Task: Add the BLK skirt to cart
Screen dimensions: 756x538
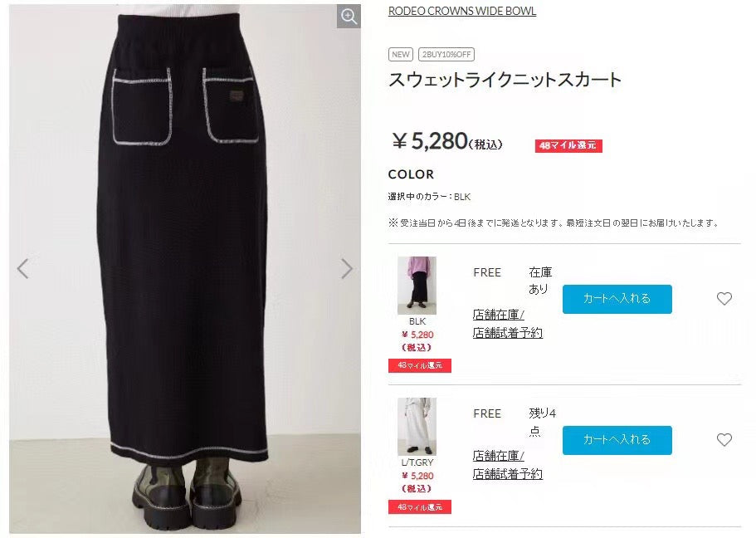Action: [x=617, y=299]
